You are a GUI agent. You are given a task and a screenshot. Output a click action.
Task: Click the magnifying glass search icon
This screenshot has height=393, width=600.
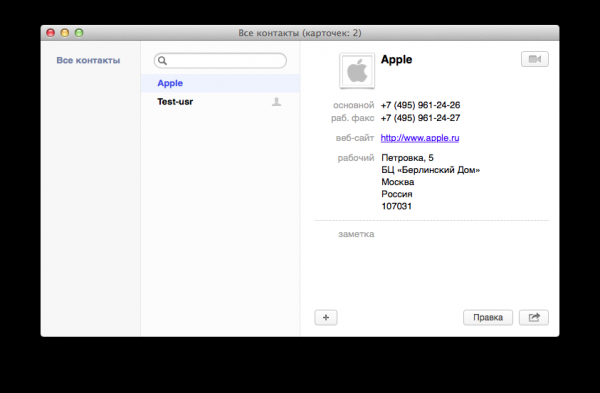coord(162,61)
